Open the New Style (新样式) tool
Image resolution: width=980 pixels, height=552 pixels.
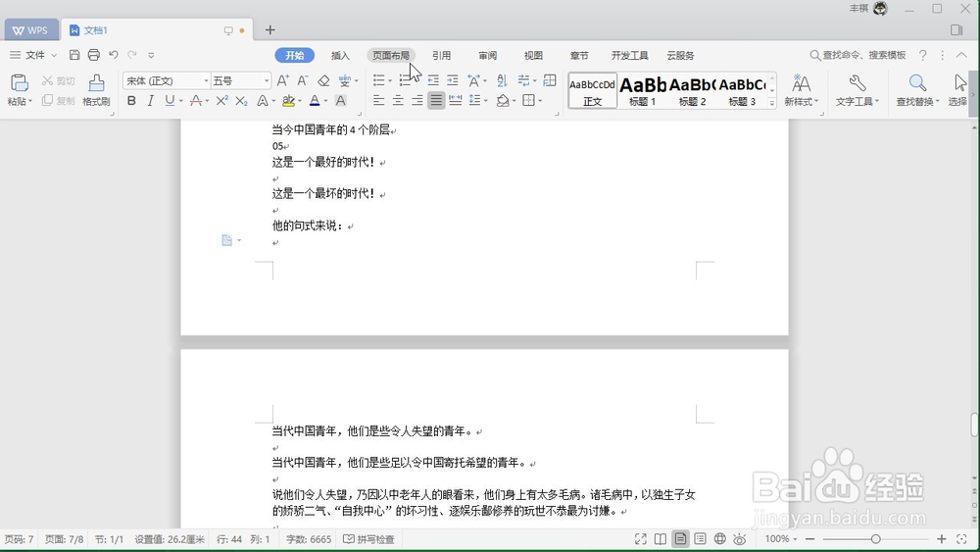[802, 89]
